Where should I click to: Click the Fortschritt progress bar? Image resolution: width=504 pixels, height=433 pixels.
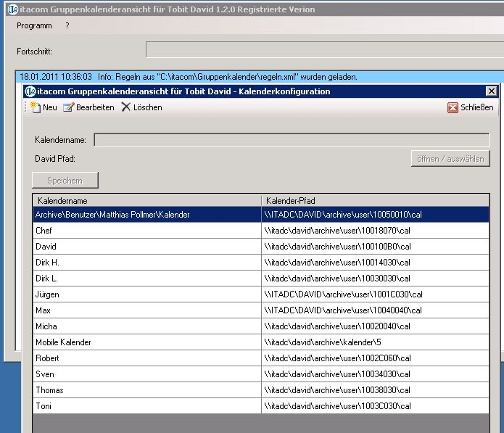325,49
